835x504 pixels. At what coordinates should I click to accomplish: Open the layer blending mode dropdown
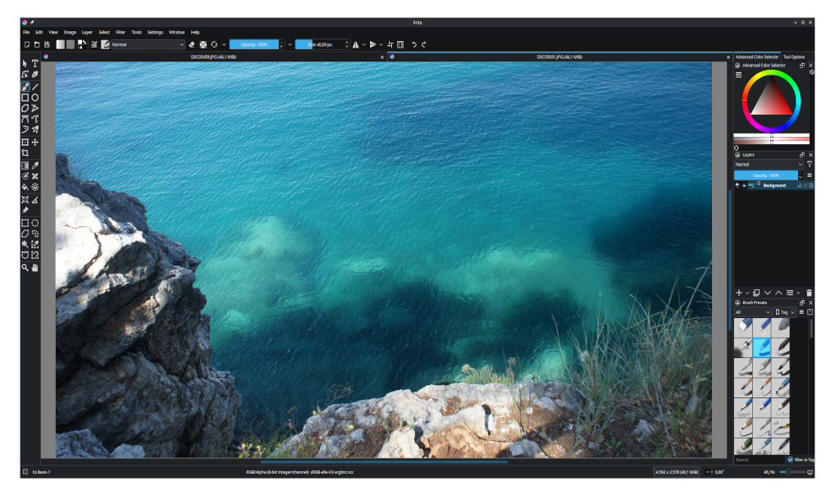769,164
